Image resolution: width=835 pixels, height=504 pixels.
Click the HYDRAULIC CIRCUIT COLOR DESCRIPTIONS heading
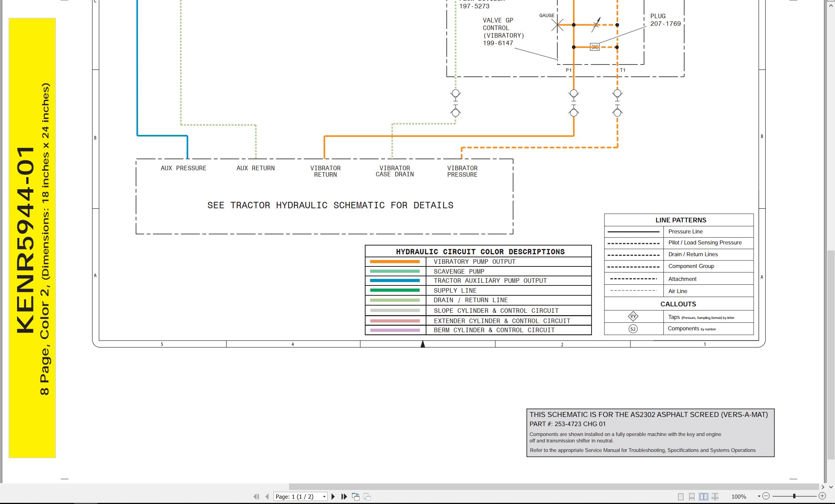pyautogui.click(x=480, y=252)
